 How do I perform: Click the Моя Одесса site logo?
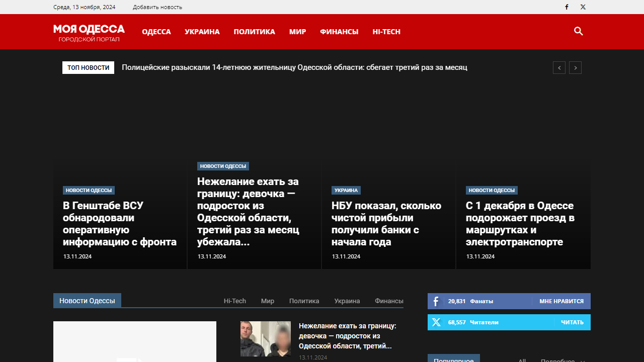click(x=89, y=32)
